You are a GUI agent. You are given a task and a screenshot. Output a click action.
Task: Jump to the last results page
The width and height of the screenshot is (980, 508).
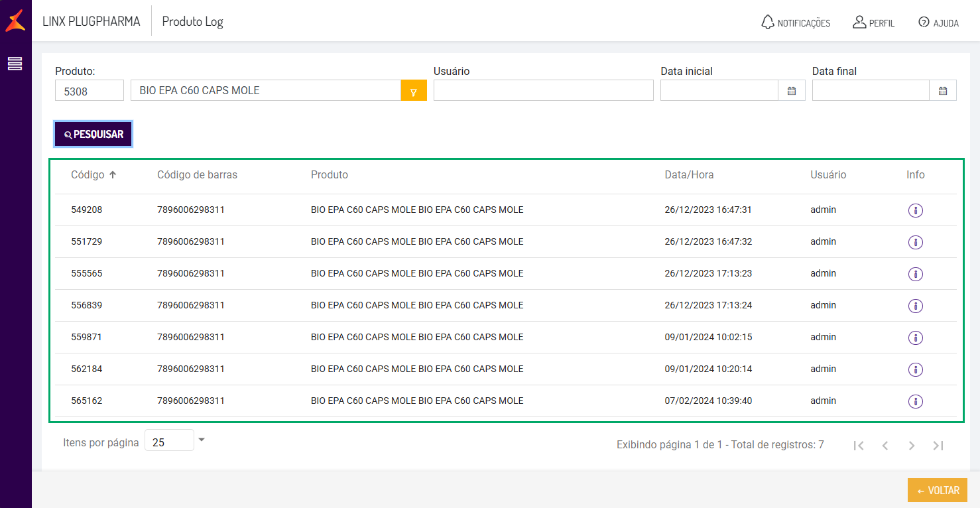(938, 446)
